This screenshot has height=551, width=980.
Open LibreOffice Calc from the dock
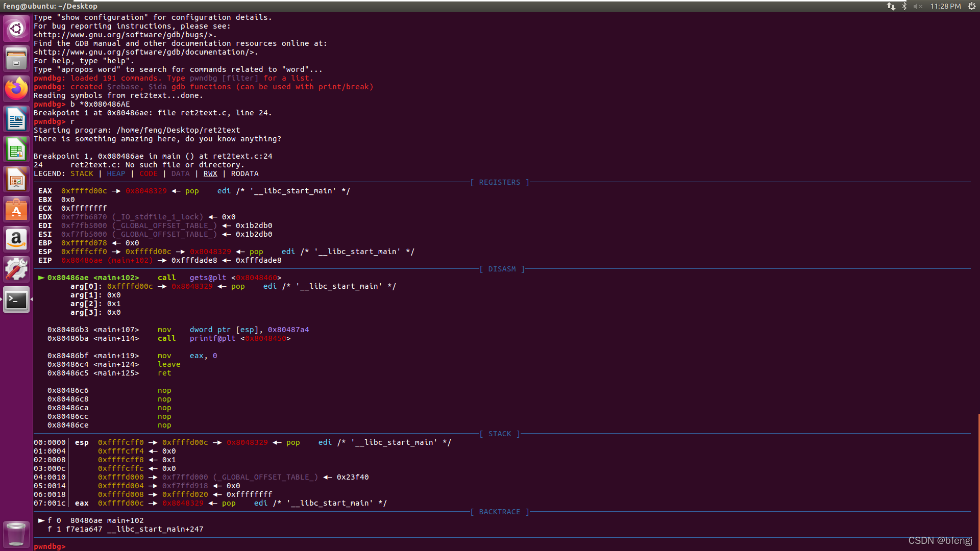pos(16,149)
